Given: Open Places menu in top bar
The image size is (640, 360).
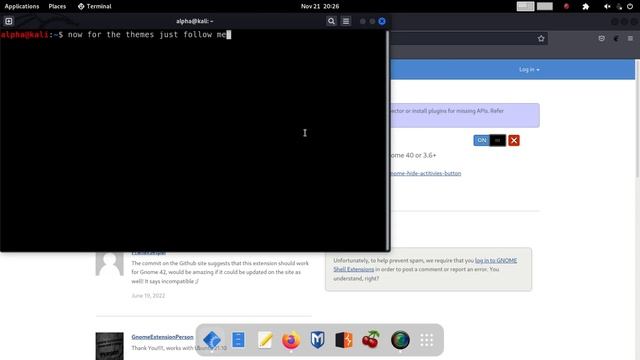Looking at the screenshot, I should tap(57, 6).
